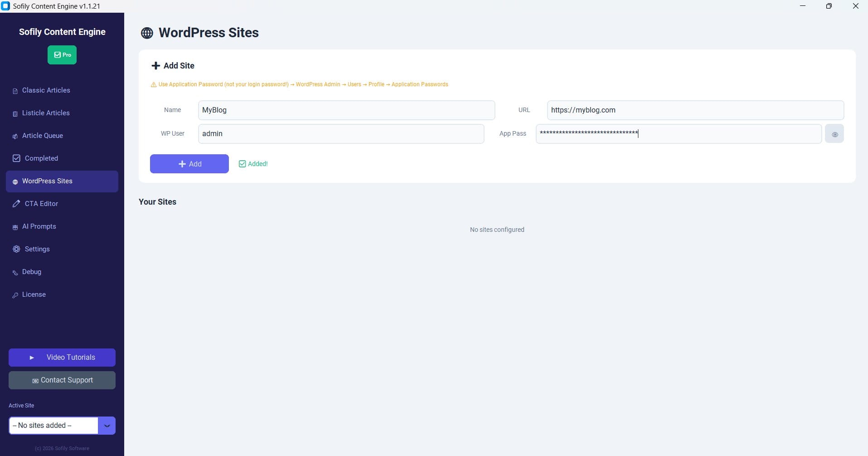Viewport: 868px width, 456px height.
Task: Focus the URL input field
Action: click(695, 110)
